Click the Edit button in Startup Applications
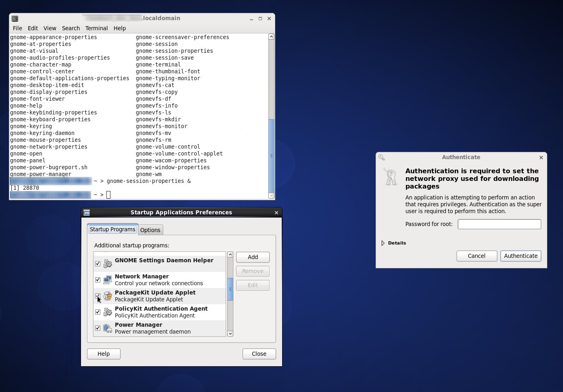This screenshot has width=563, height=392. (253, 285)
